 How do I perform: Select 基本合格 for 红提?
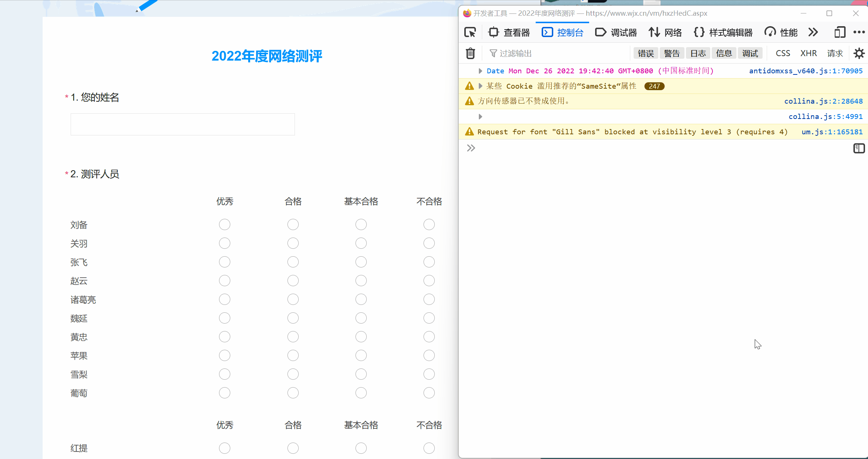coord(361,448)
